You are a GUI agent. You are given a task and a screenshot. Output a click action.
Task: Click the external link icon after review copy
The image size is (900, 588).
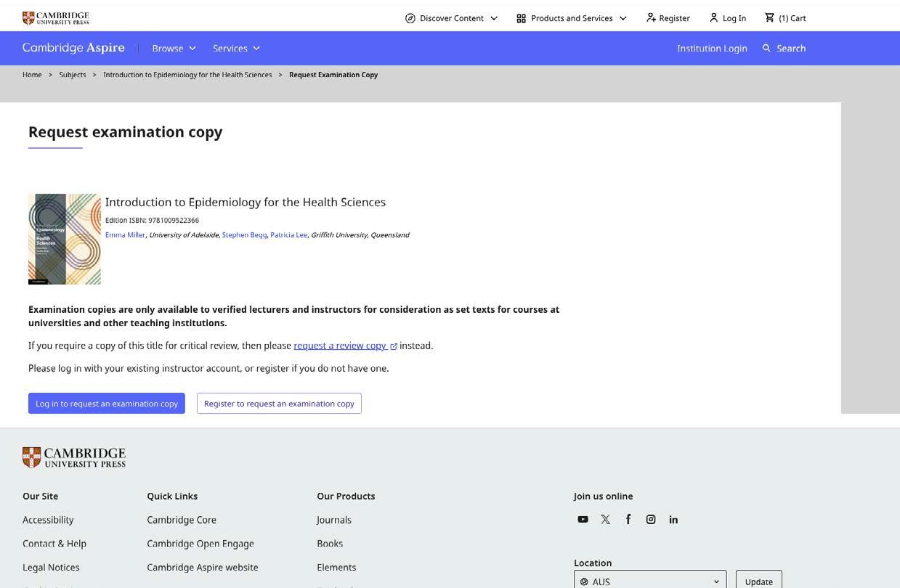pos(394,346)
